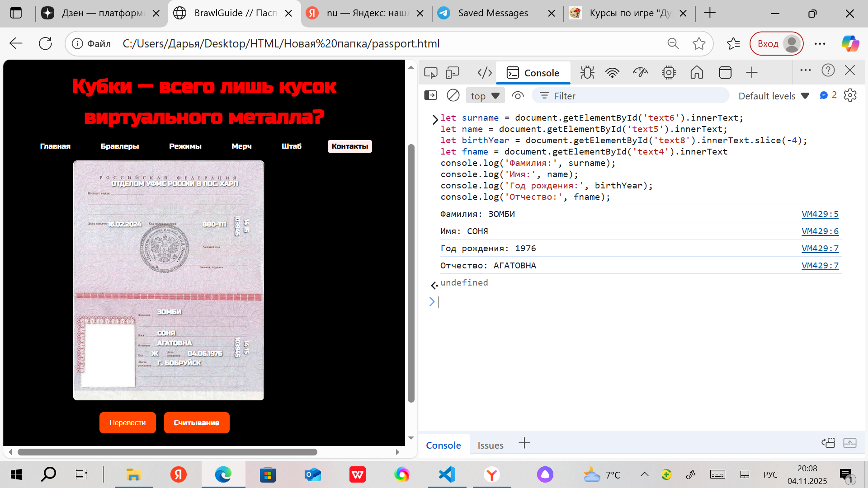868x488 pixels.
Task: Switch to the Issues drawer tab
Action: (x=490, y=445)
